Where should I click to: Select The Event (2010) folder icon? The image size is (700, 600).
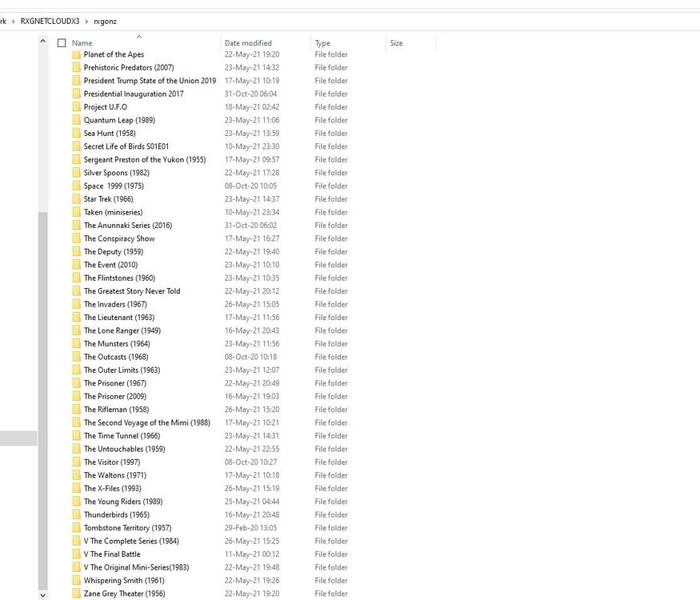(x=77, y=265)
